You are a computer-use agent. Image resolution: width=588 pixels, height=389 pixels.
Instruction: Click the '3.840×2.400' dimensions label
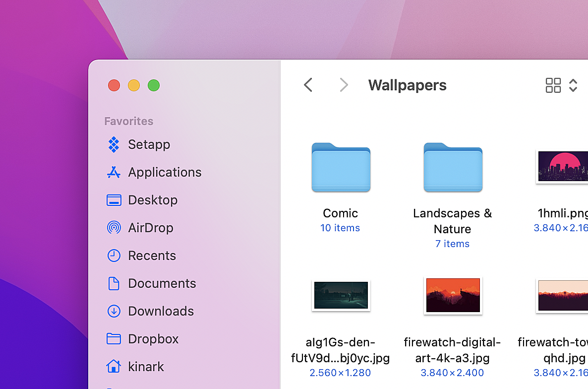tap(452, 373)
